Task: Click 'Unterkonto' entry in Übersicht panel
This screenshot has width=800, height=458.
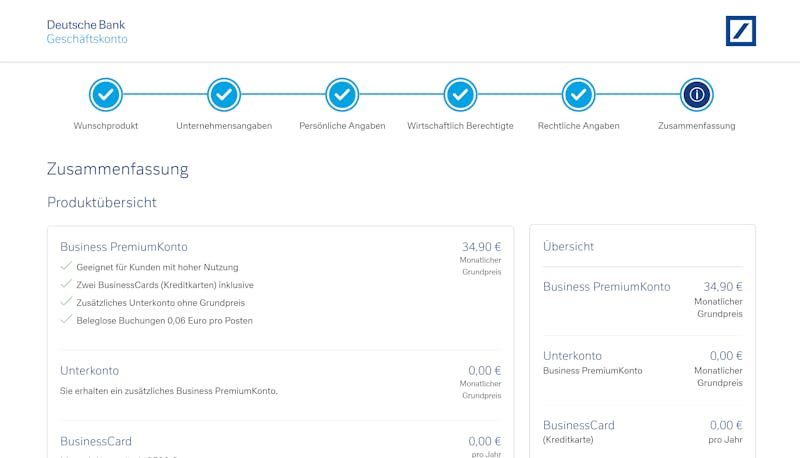Action: click(x=572, y=356)
